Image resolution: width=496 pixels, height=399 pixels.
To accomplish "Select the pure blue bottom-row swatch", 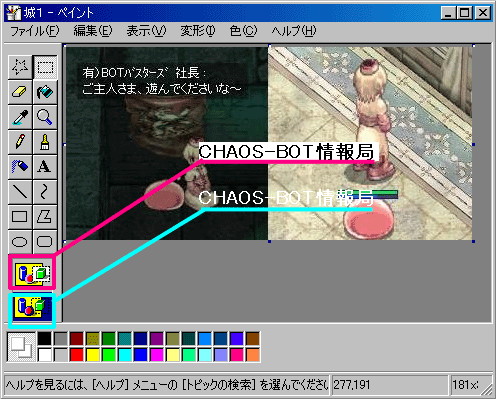I will click(x=141, y=355).
